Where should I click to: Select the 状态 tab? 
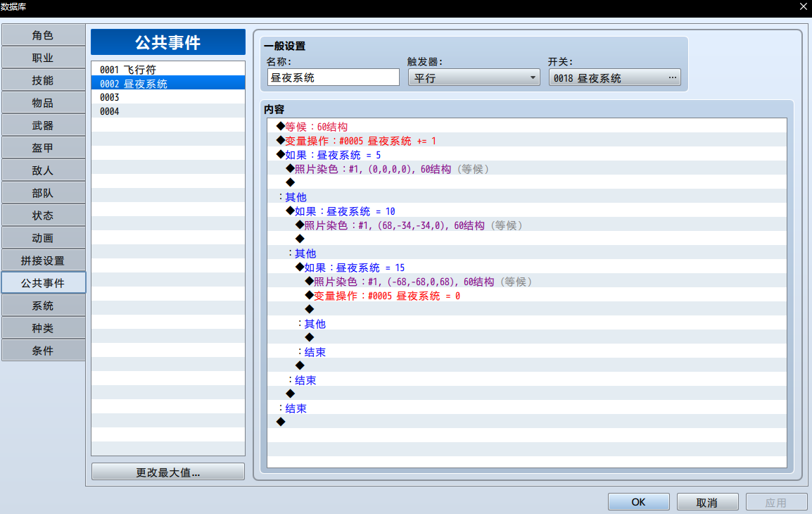43,215
